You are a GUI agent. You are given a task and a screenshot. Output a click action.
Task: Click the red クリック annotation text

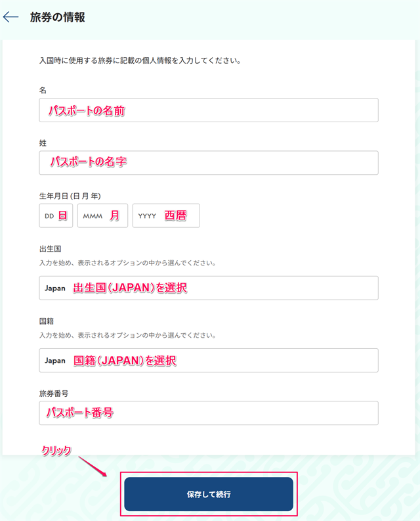(x=56, y=451)
